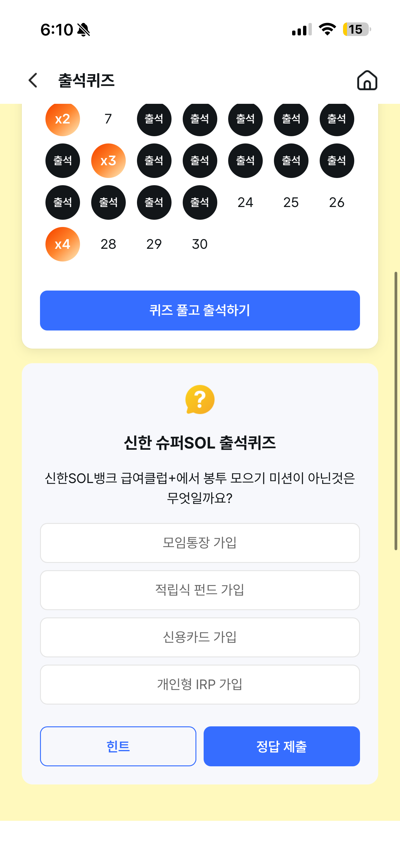This screenshot has width=400, height=868.
Task: Click the 퀴즈 풀고 출석하기 button
Action: pos(200,310)
